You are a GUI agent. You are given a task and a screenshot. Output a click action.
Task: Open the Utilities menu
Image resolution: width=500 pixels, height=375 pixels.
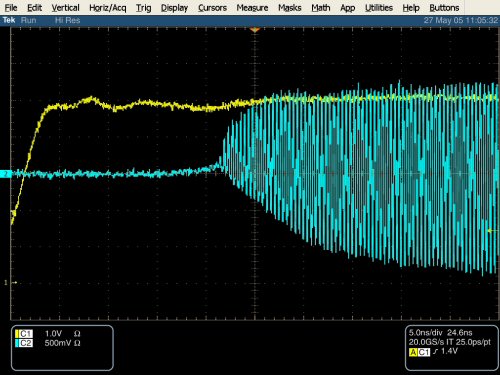pos(379,7)
